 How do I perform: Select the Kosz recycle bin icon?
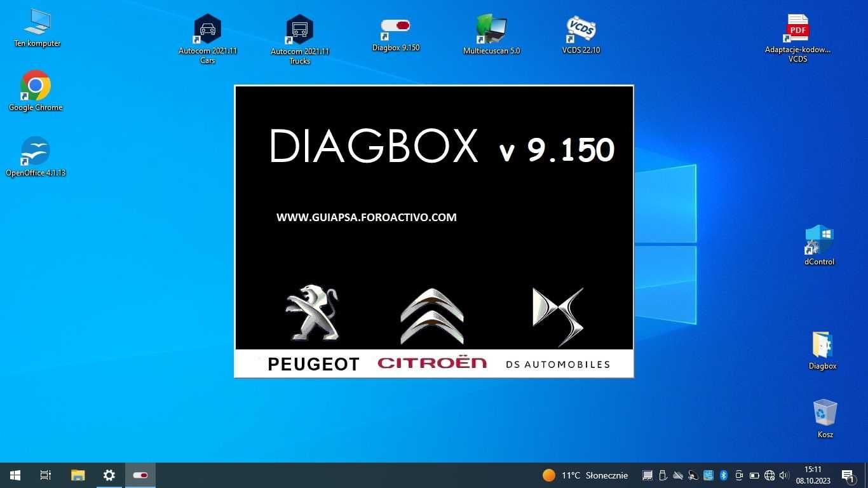[x=825, y=419]
